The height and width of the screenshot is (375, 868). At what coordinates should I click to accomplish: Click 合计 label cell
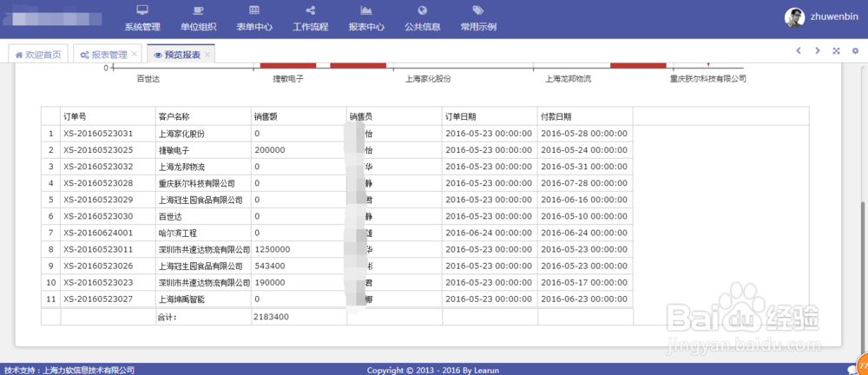tap(203, 317)
